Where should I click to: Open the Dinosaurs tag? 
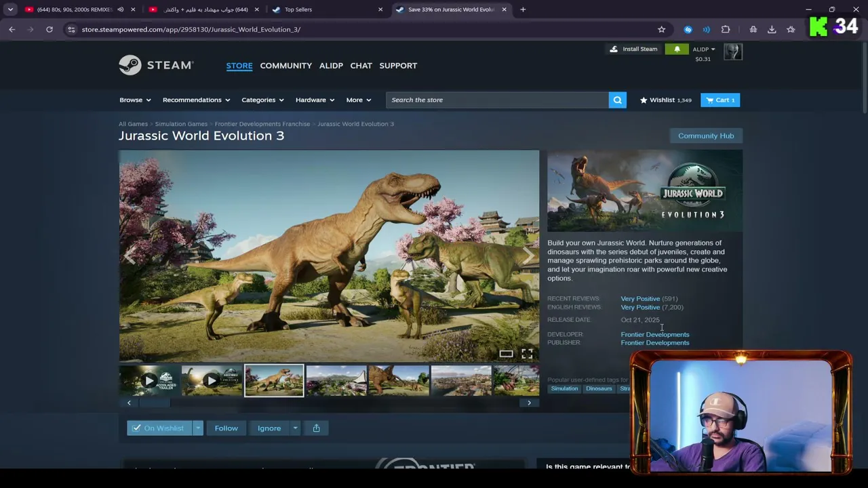[x=599, y=389]
